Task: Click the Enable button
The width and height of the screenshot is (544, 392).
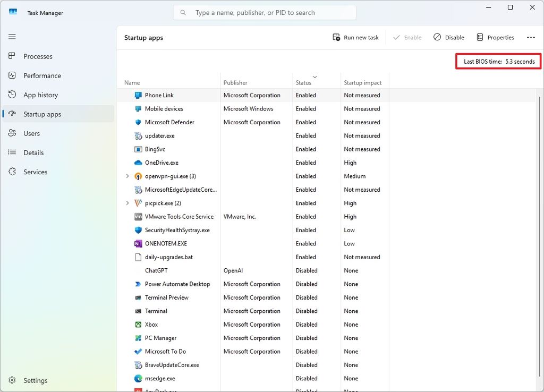Action: tap(407, 38)
